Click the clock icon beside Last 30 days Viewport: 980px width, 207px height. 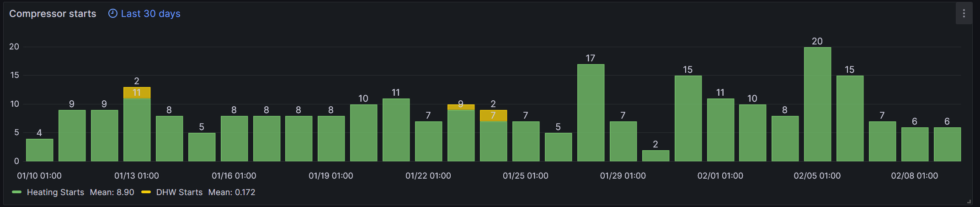point(112,14)
